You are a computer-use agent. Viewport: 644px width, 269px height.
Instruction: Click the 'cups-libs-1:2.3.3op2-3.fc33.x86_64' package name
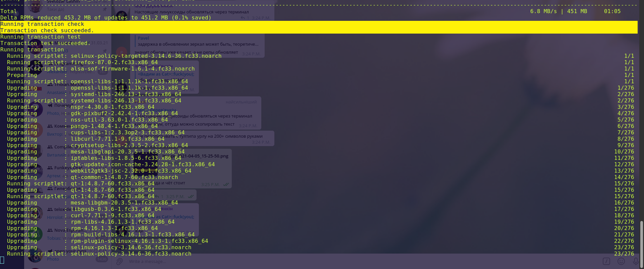pyautogui.click(x=128, y=133)
